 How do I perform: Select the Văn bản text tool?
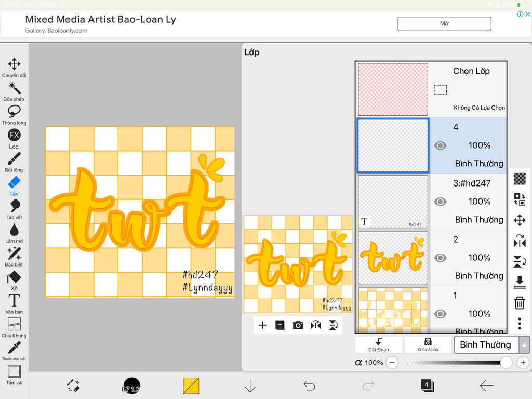tap(14, 304)
